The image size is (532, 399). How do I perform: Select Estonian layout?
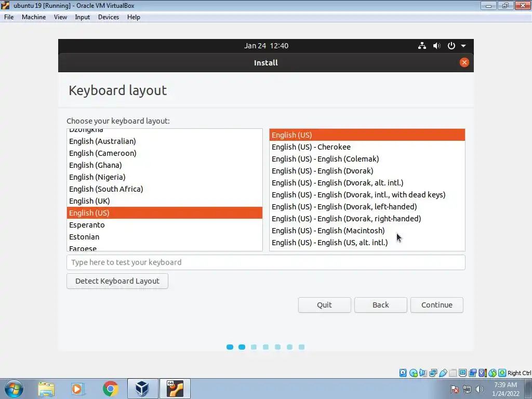165,237
